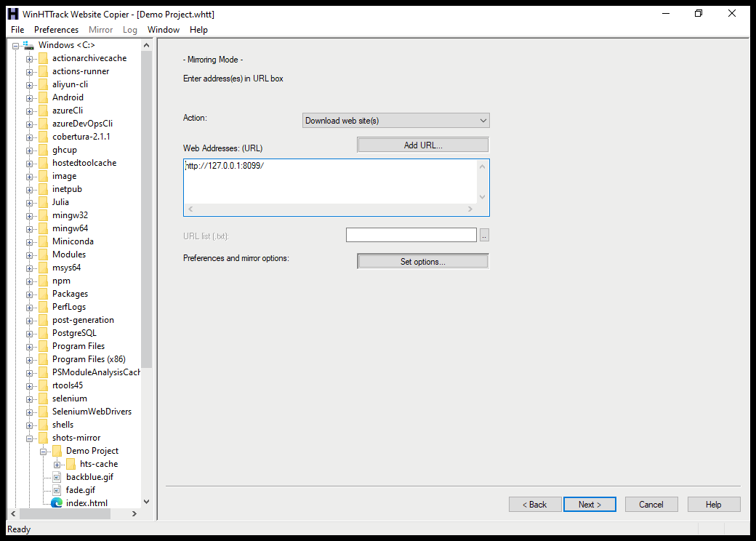Click the Add URL... button
756x541 pixels.
[x=423, y=145]
